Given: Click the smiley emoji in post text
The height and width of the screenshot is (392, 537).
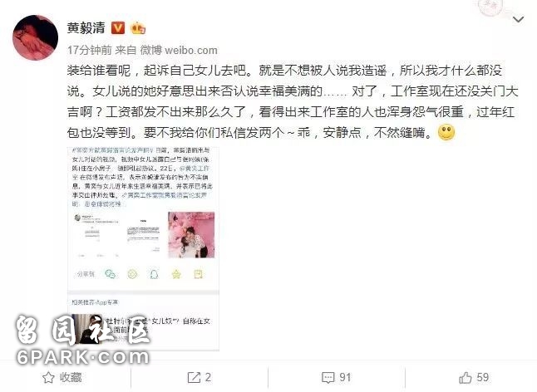Looking at the screenshot, I should coord(446,133).
